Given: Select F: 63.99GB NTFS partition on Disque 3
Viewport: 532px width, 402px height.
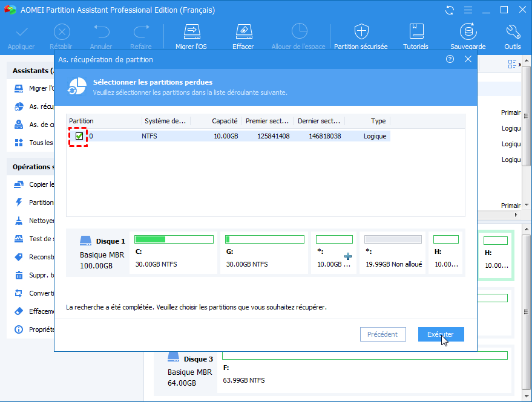Looking at the screenshot, I should pyautogui.click(x=365, y=372).
